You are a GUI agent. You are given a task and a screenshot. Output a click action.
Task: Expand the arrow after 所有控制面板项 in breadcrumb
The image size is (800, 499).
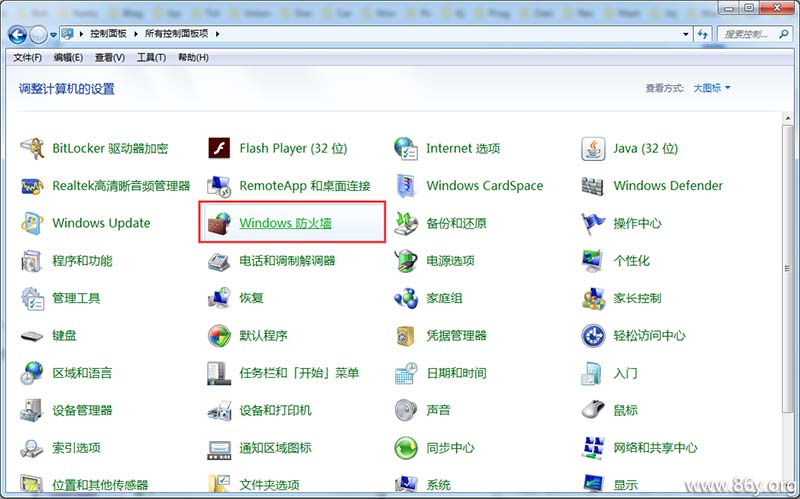pyautogui.click(x=217, y=34)
